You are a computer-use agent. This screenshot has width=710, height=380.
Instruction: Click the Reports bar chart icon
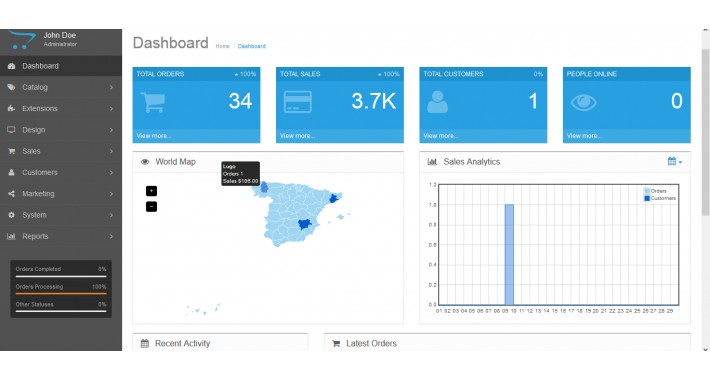tap(11, 236)
